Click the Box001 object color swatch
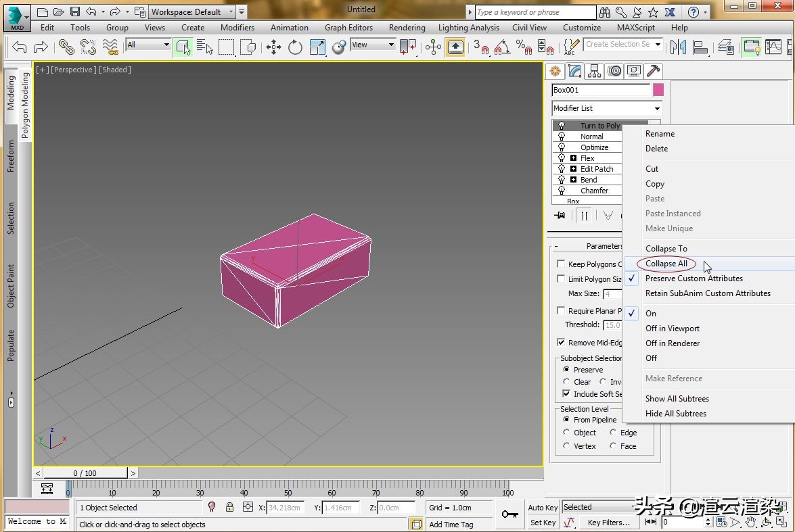The width and height of the screenshot is (795, 532). coord(658,89)
